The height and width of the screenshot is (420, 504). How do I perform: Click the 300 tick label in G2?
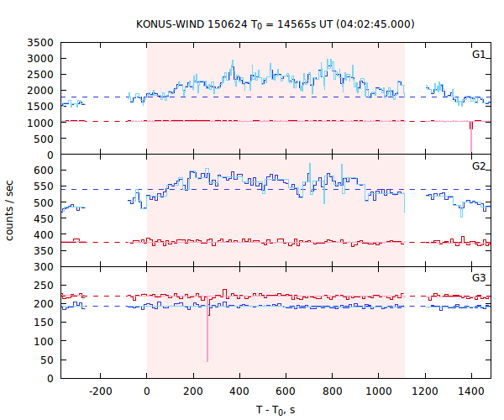click(44, 267)
